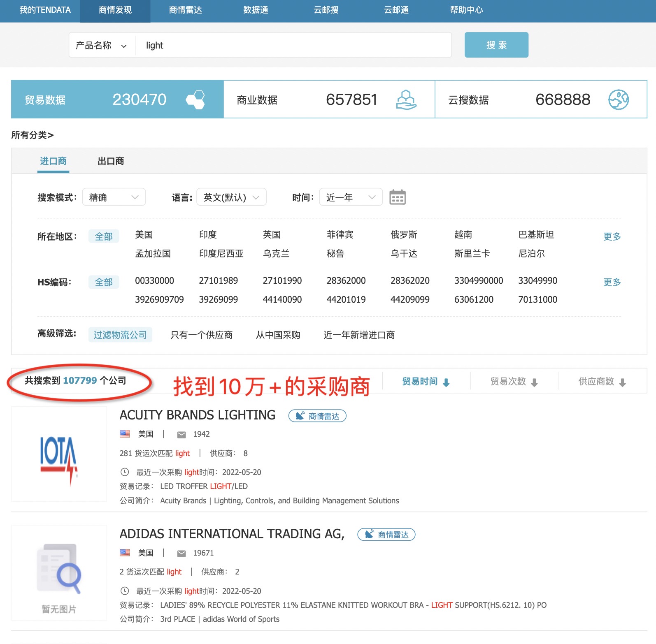This screenshot has height=644, width=656.
Task: Open ADIDAS INTERNATIONAL TRADING AG title
Action: [x=232, y=534]
